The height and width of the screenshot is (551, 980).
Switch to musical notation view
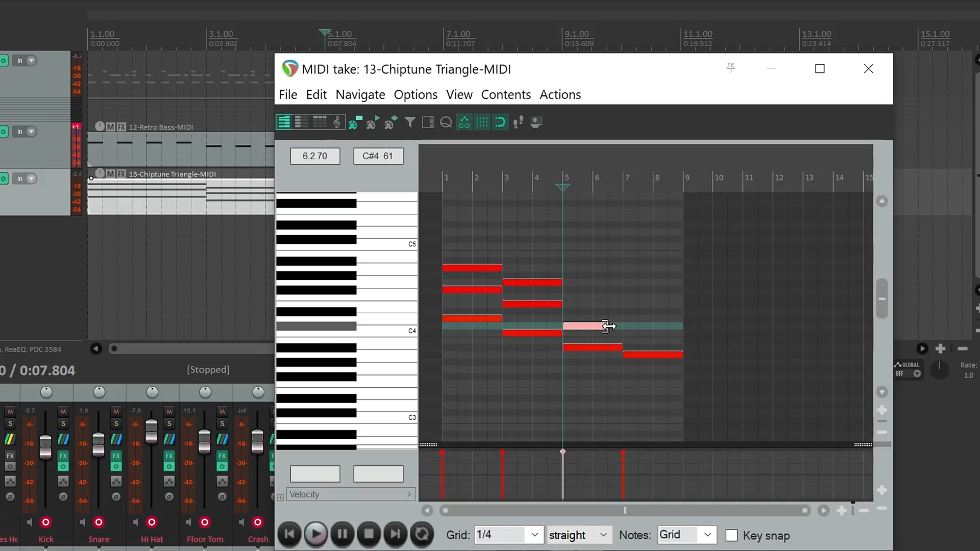[337, 122]
